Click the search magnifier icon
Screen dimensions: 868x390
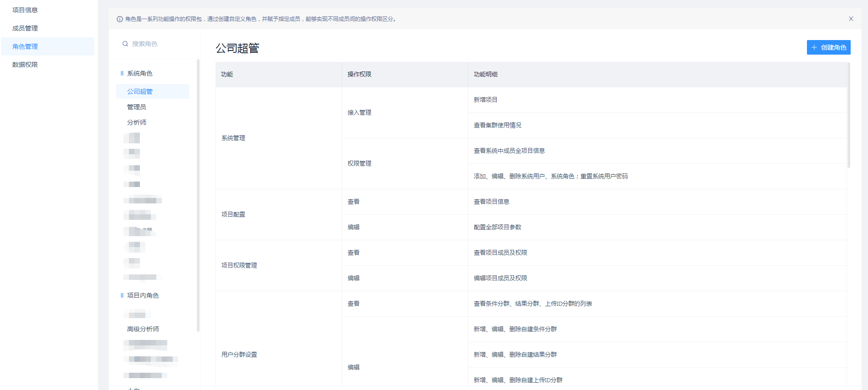[x=125, y=44]
